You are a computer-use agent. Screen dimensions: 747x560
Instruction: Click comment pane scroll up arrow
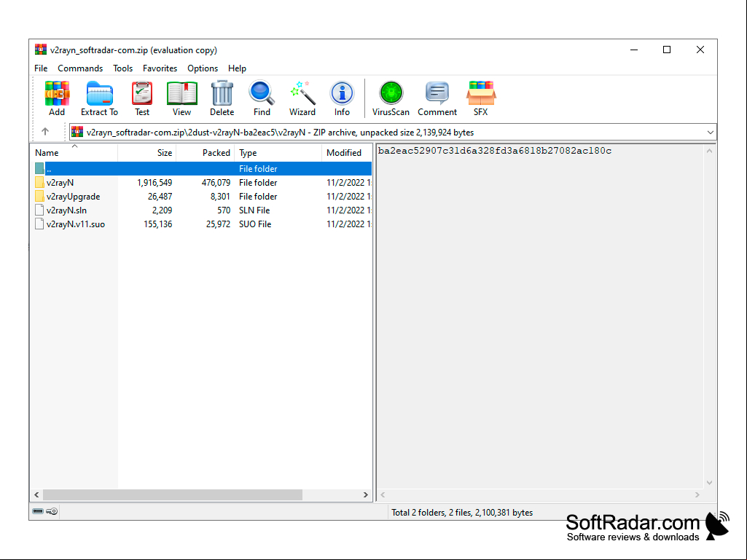click(x=709, y=151)
